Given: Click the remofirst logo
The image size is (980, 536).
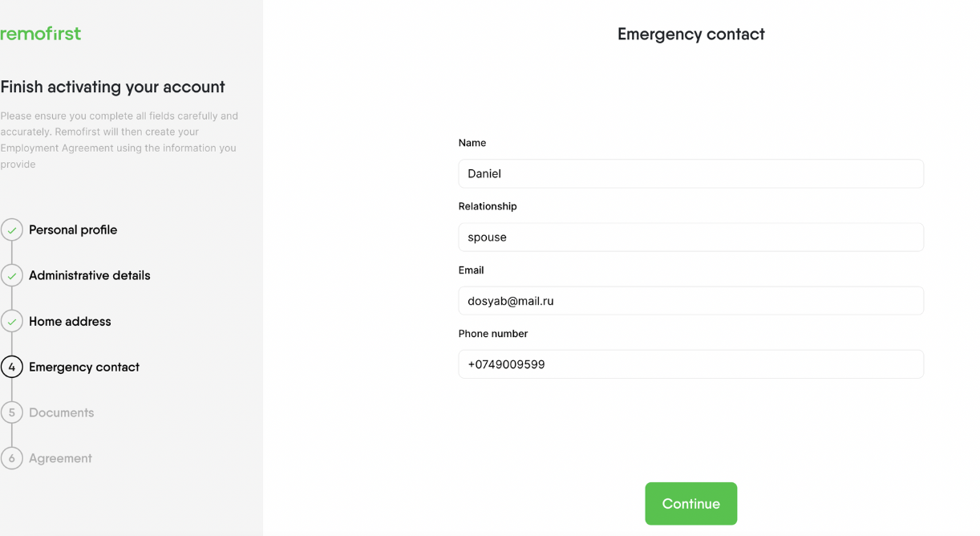Looking at the screenshot, I should tap(40, 34).
